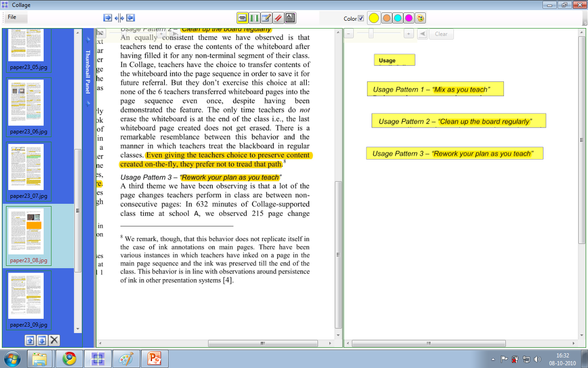Pick the yellow highlight color
Screen dimensions: 588x368
(x=374, y=18)
